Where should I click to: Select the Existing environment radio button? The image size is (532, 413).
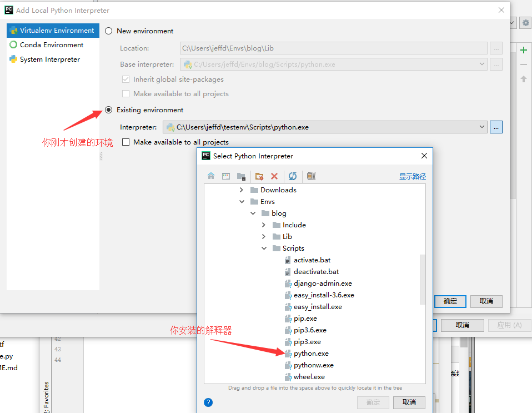pos(109,110)
